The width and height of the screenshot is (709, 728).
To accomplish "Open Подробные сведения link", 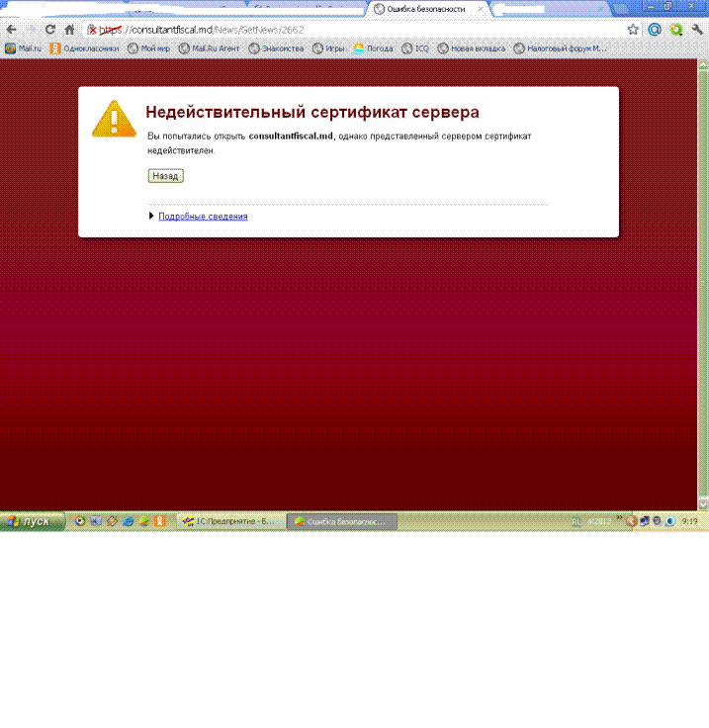I will pyautogui.click(x=203, y=217).
